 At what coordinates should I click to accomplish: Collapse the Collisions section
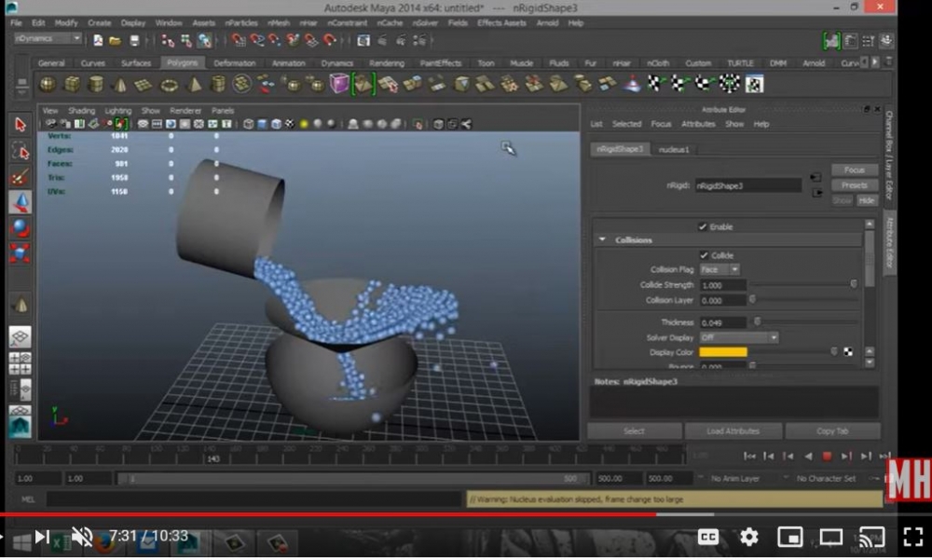603,240
